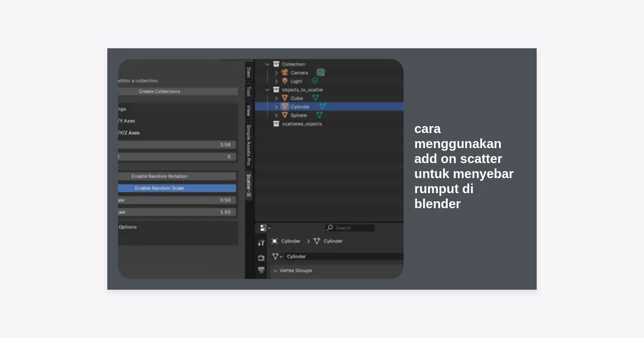Click the Create Collections button
Viewport: 644px width, 338px height.
click(177, 92)
